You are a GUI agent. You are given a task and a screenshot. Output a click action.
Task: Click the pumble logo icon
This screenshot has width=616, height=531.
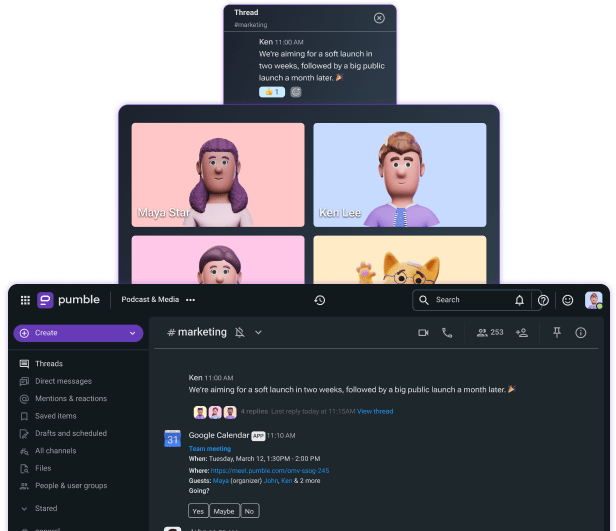pos(45,300)
